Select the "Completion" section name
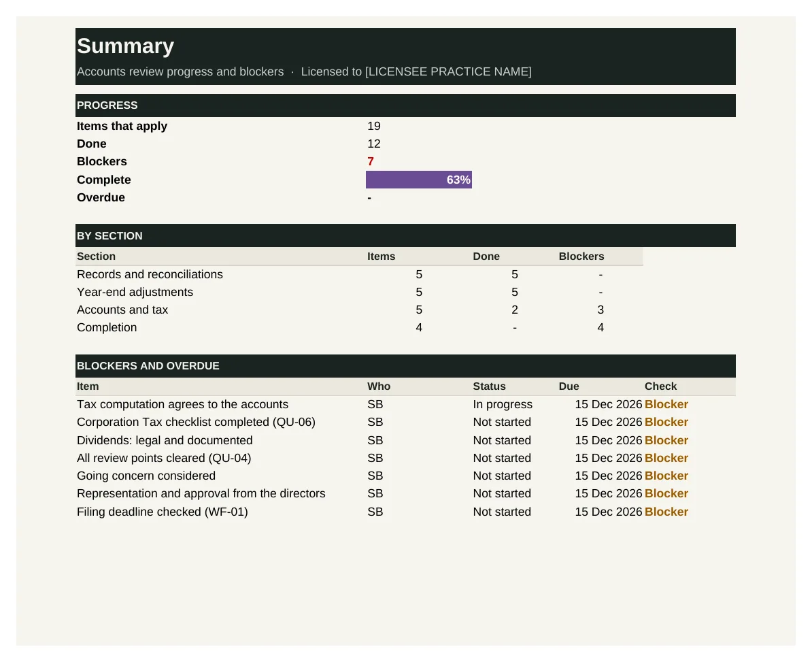 click(107, 327)
